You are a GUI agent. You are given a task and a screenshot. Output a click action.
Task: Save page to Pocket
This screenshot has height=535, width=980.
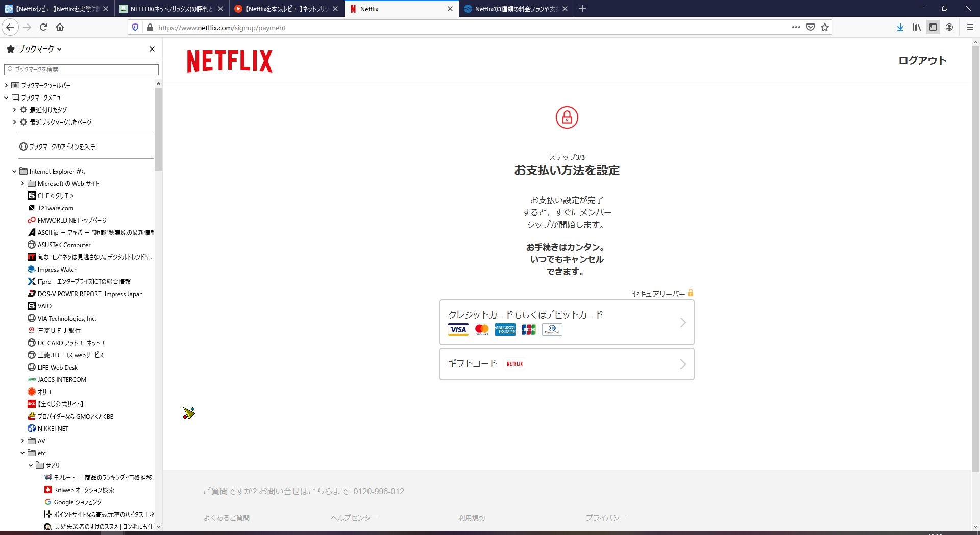coord(810,27)
